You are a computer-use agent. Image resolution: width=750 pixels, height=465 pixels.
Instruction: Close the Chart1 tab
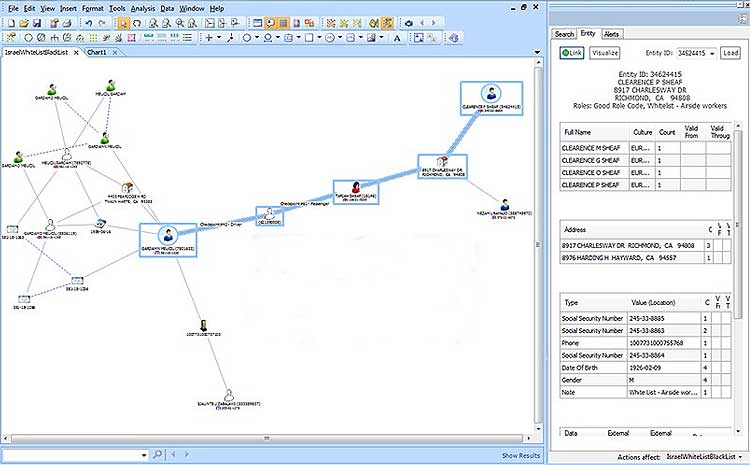[115, 53]
